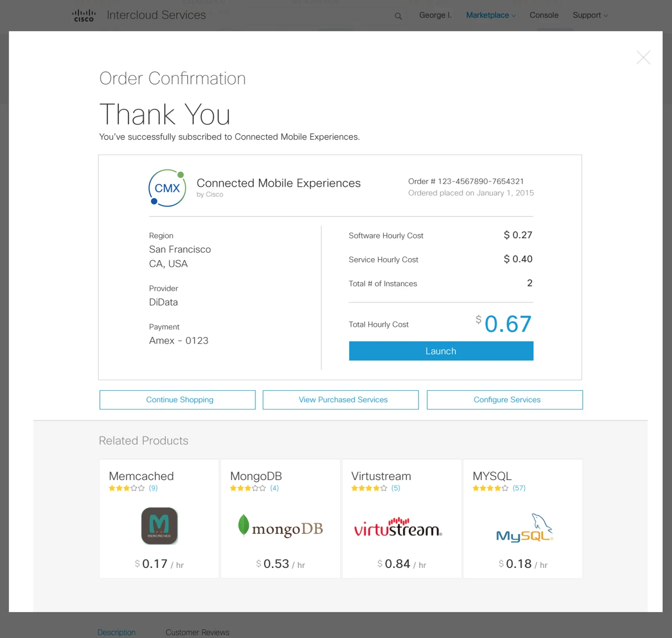
Task: Click the Cisco logo in header
Action: tap(84, 15)
